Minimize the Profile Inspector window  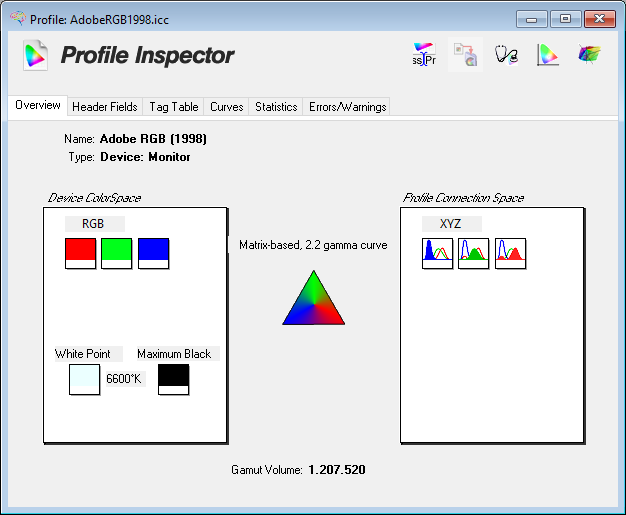click(531, 19)
